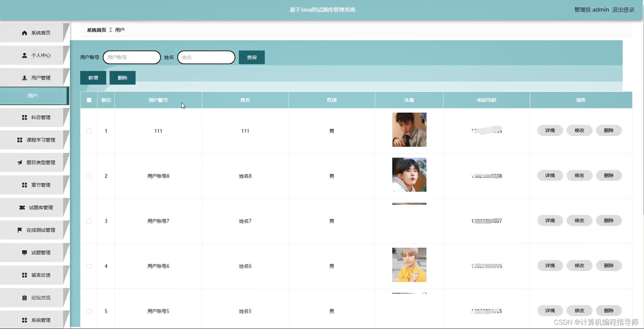Open 详情 for 用户账号7

(550, 221)
